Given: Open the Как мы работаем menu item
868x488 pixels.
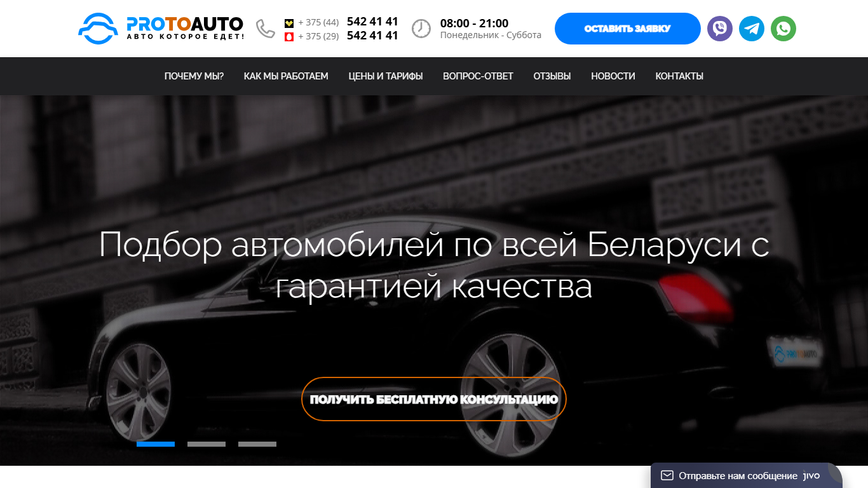Looking at the screenshot, I should tap(286, 76).
